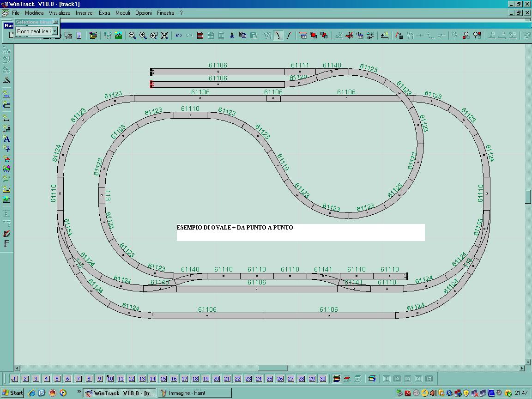Click the red crossed arrows move icon
Viewport: 532px width, 399px height.
tap(349, 35)
